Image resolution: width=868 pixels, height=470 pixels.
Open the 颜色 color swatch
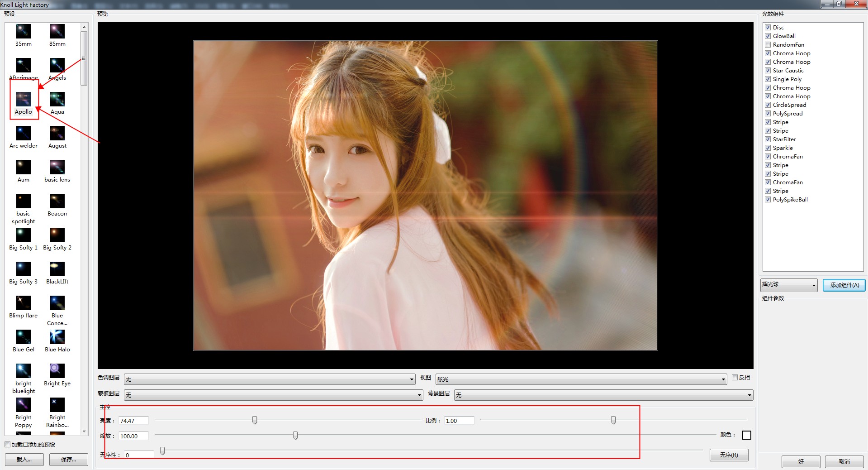(x=747, y=435)
